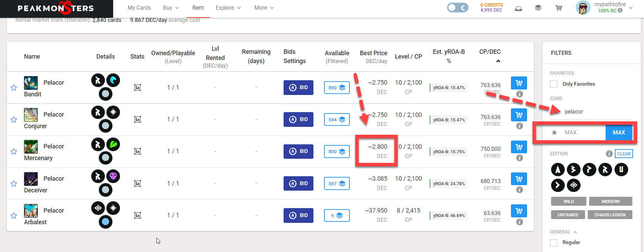Filter by CHAOS LEGION set
The image size is (644, 252).
coord(610,215)
